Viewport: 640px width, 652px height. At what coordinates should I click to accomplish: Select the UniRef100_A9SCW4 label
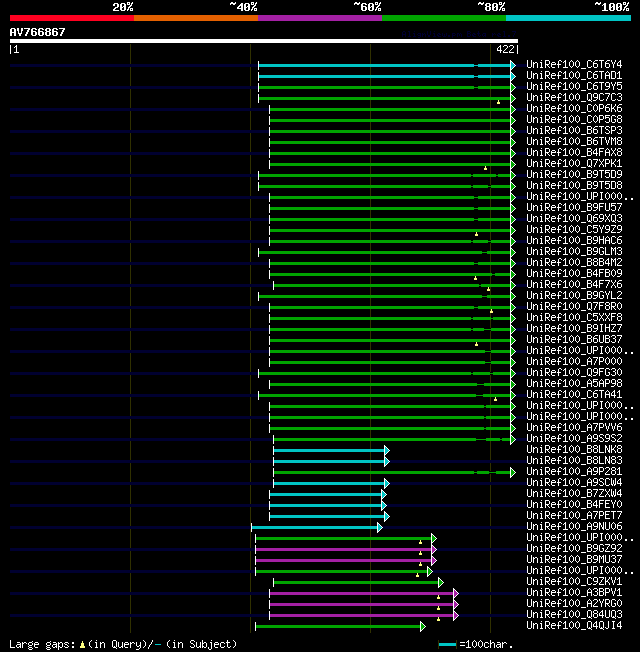click(x=574, y=483)
